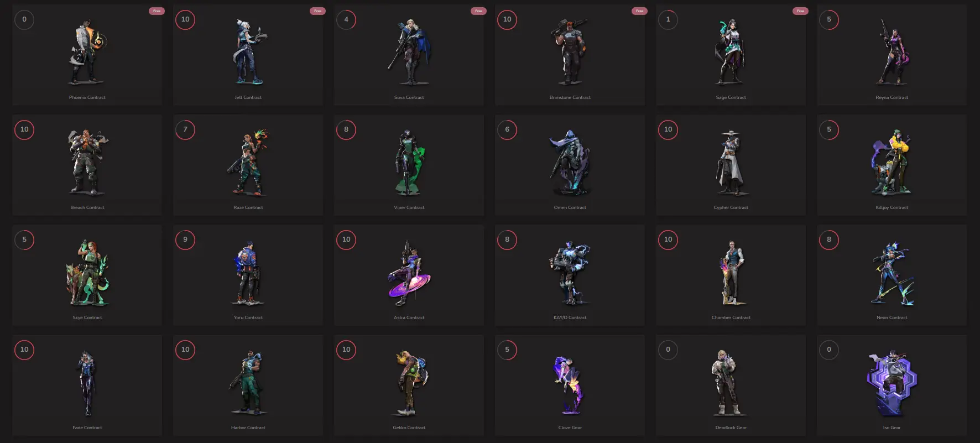Click level 9 progress ring on Yoru
Viewport: 980px width, 443px height.
[x=185, y=239]
